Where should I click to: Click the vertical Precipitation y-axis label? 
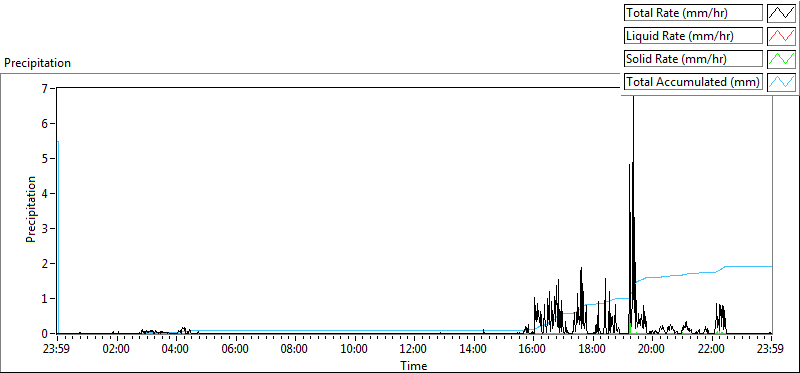(31, 209)
